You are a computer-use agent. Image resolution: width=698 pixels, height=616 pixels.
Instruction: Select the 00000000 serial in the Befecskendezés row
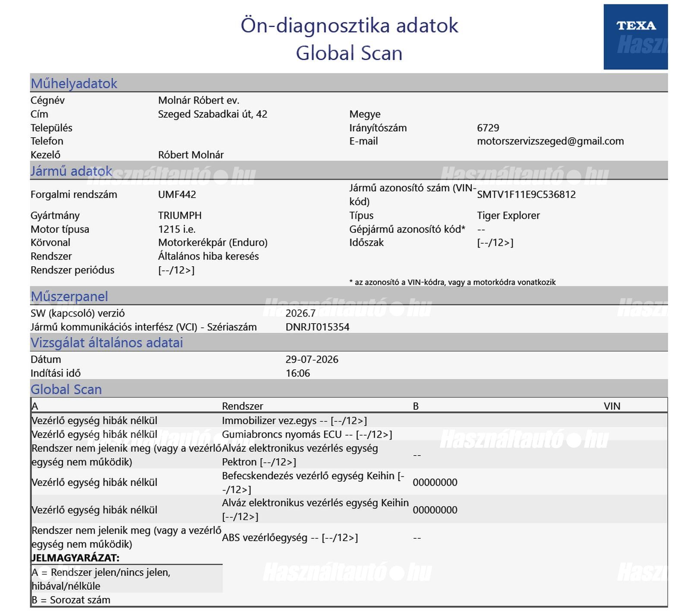click(x=435, y=483)
